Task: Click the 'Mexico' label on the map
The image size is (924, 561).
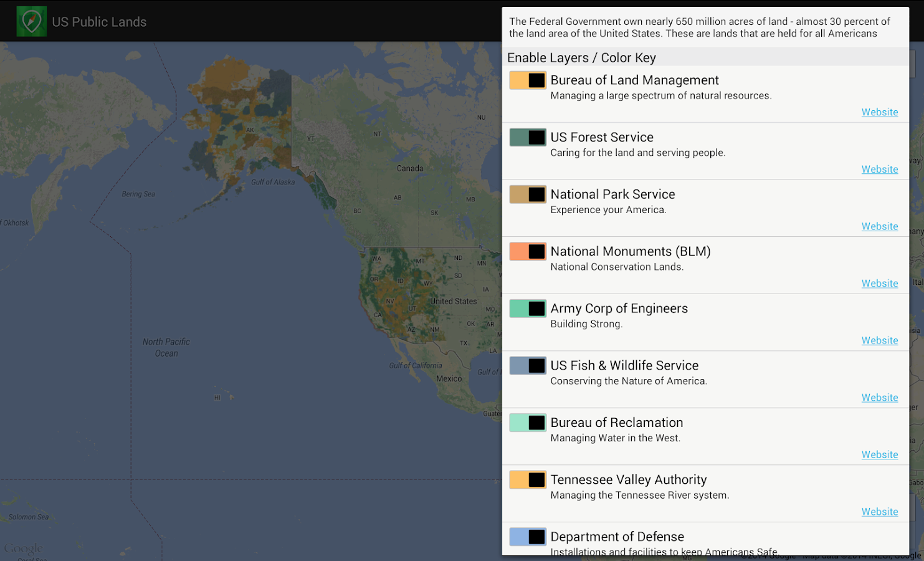Action: click(449, 378)
